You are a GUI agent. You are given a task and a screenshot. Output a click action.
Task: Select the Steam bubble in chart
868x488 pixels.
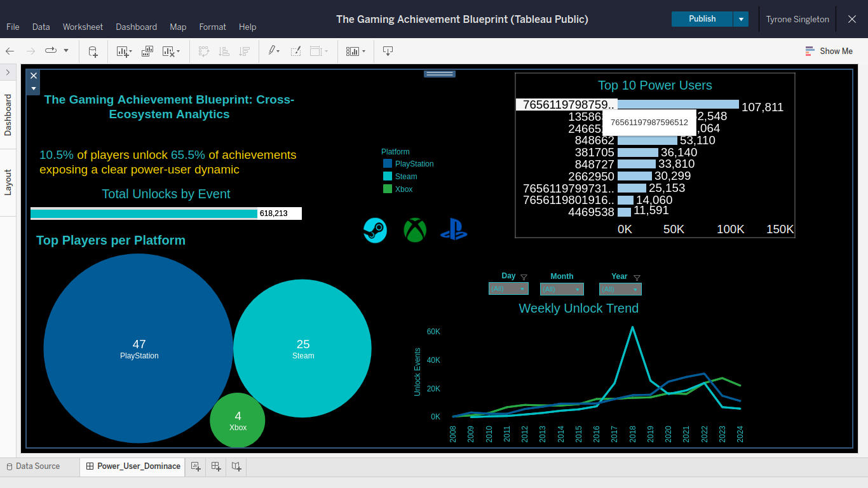pyautogui.click(x=302, y=349)
